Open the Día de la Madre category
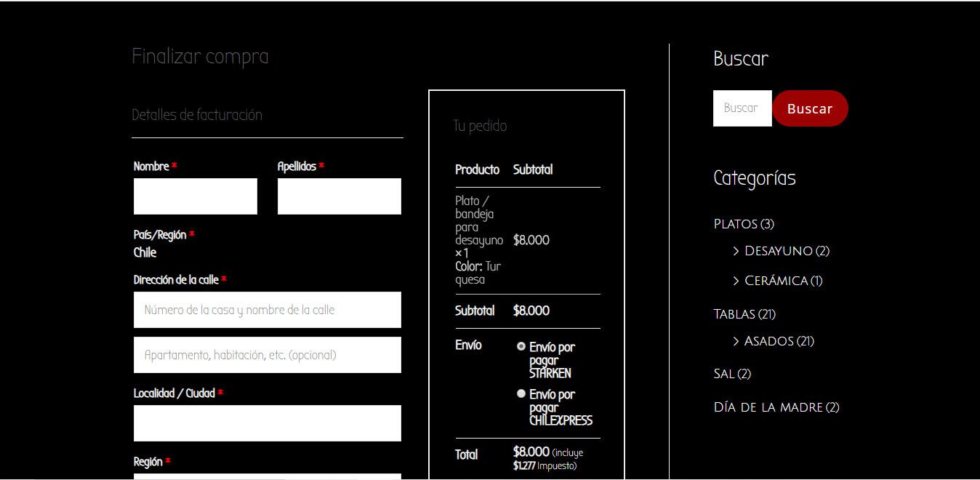 768,407
